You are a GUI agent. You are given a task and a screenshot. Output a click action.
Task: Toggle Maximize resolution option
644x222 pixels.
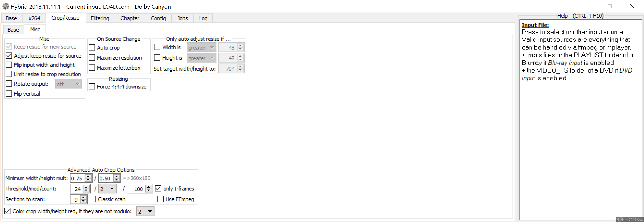click(92, 58)
